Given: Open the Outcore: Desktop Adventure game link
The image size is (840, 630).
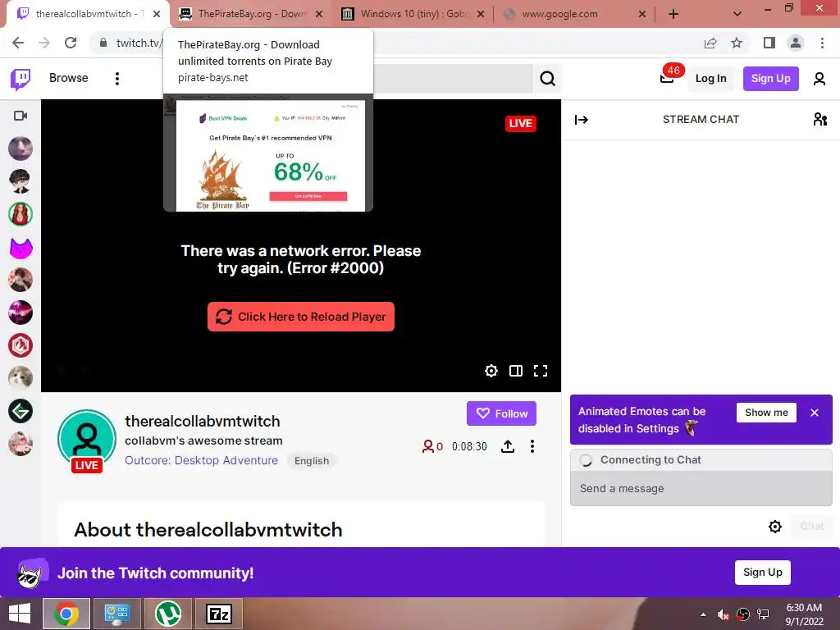Looking at the screenshot, I should pos(202,460).
